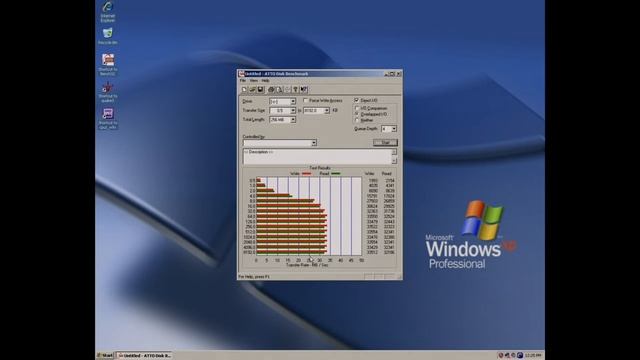Select the Neither radio button
The width and height of the screenshot is (640, 360).
[357, 120]
